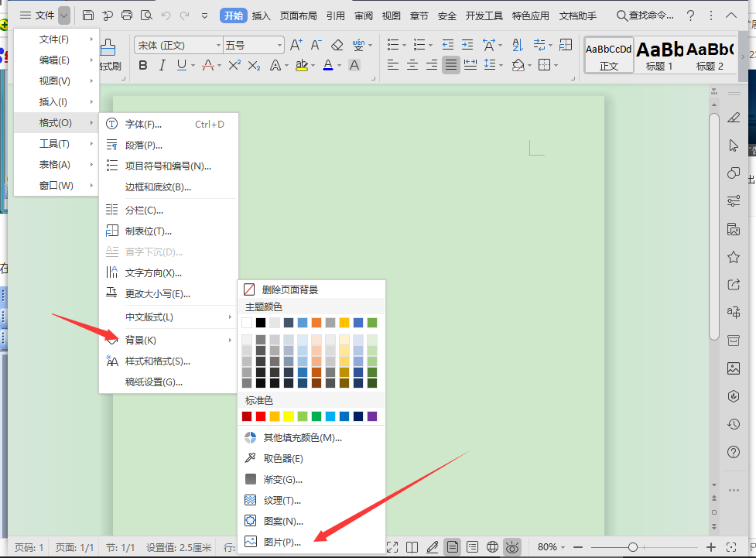Viewport: 756px width, 558px height.
Task: Open web layout view globe icon
Action: (492, 547)
